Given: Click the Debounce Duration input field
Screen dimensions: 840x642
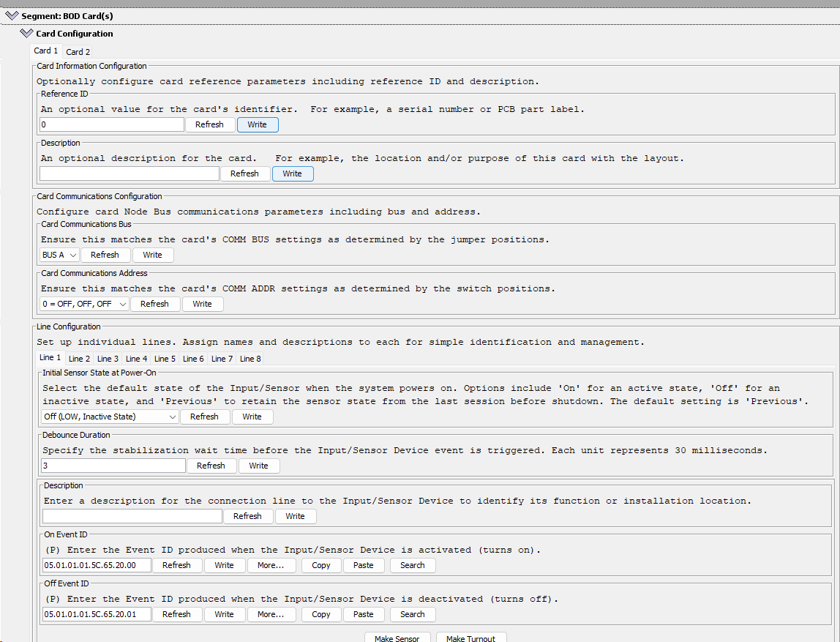Looking at the screenshot, I should [113, 466].
